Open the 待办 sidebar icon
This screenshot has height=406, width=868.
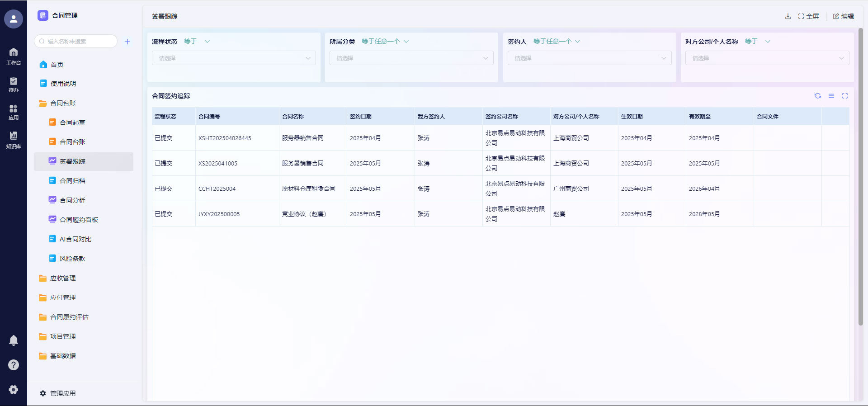click(x=14, y=84)
